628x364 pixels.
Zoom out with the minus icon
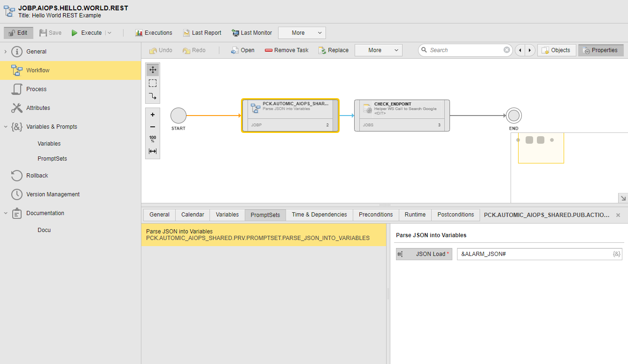click(x=153, y=127)
